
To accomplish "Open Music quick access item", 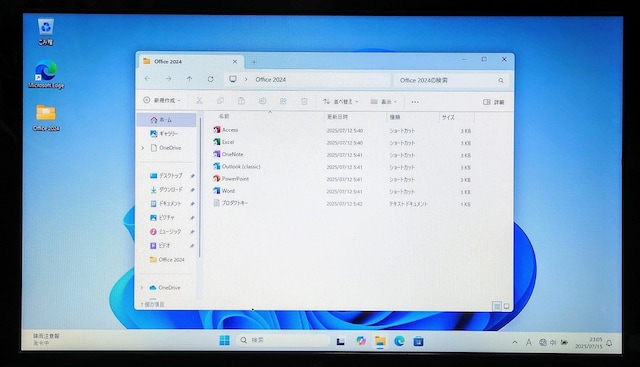I will tap(167, 231).
